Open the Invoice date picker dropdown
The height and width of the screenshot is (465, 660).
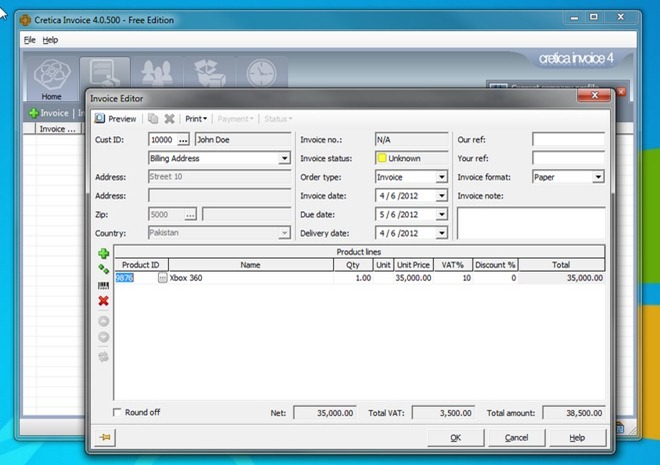[442, 196]
